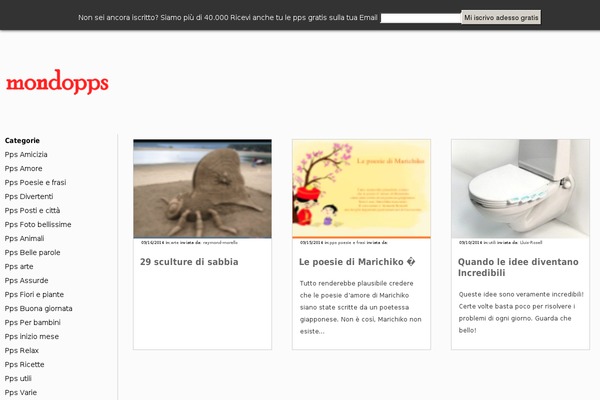Browse Pps Foto bellissime category
The width and height of the screenshot is (600, 400).
(x=37, y=225)
